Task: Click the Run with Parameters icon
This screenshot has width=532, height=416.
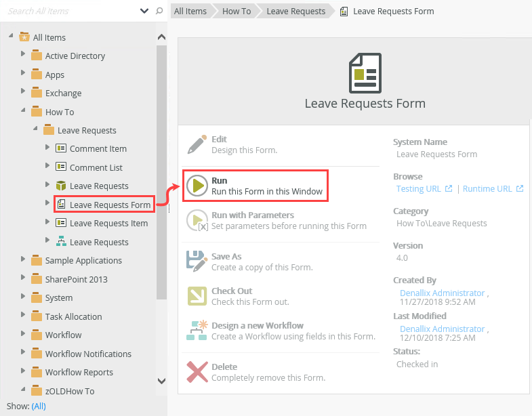Action: pyautogui.click(x=197, y=220)
